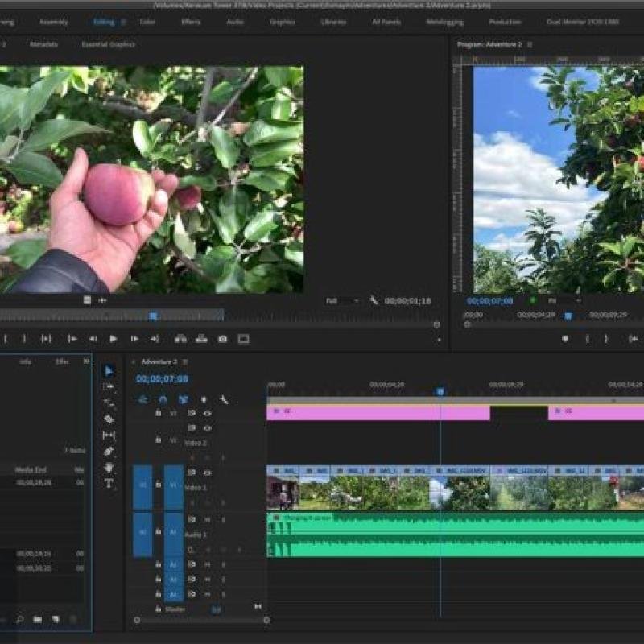Click the New Item icon in Project panel
The height and width of the screenshot is (644, 644).
click(56, 619)
